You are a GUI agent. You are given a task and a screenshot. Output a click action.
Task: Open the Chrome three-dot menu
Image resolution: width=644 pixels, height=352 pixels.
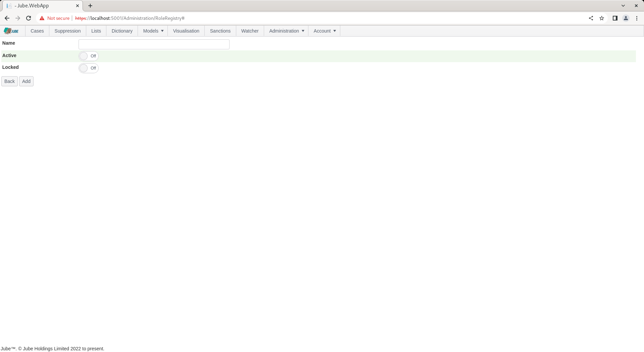click(x=637, y=18)
